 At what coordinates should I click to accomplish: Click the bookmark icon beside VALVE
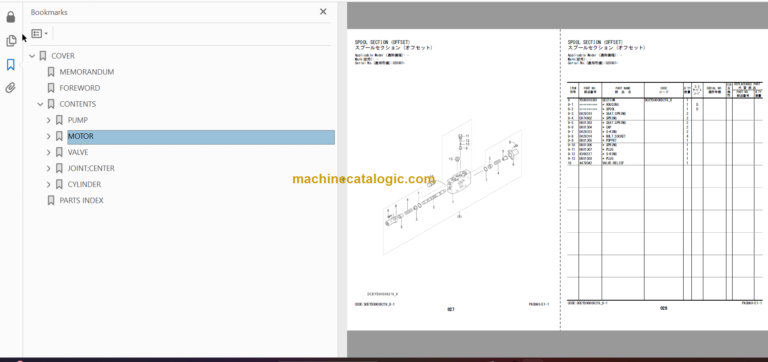click(59, 152)
